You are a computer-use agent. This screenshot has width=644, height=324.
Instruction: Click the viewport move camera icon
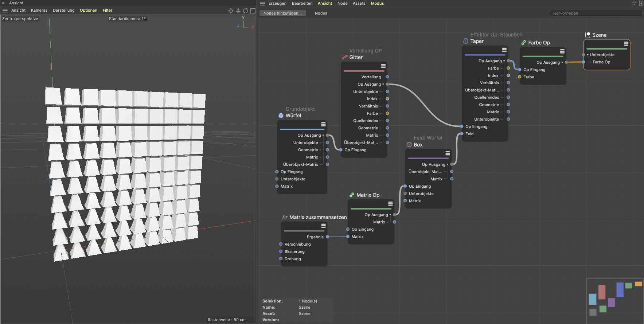(x=231, y=11)
